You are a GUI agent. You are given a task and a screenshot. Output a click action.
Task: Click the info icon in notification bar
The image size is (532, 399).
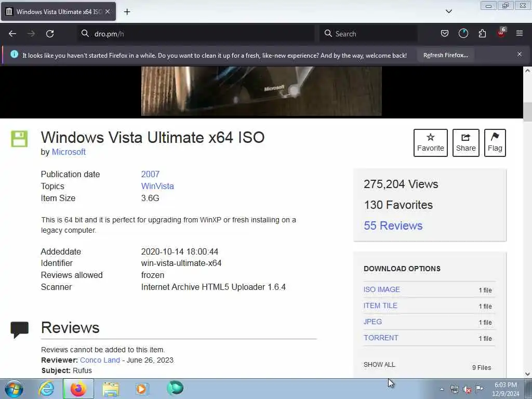(14, 54)
